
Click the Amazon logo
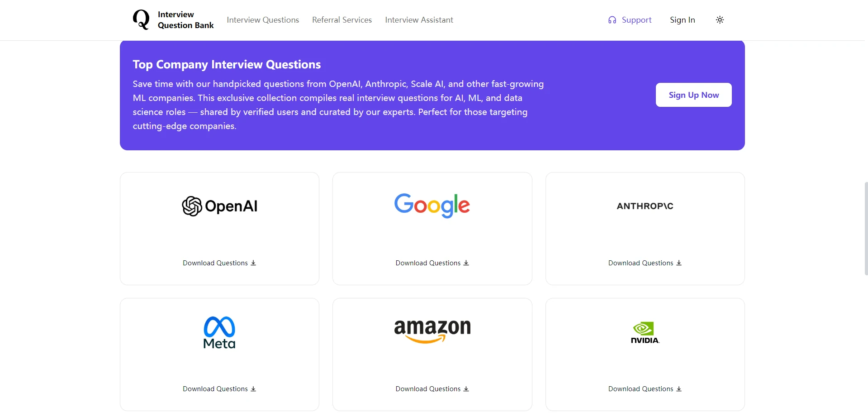click(432, 331)
